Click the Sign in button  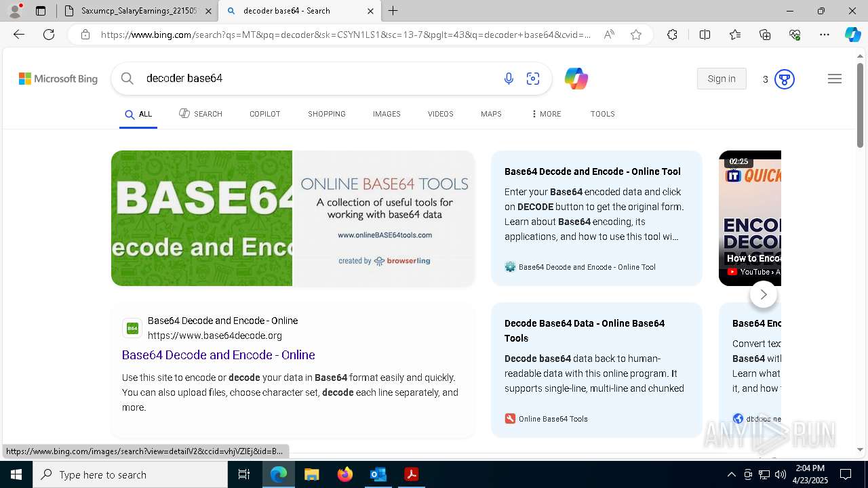point(722,79)
